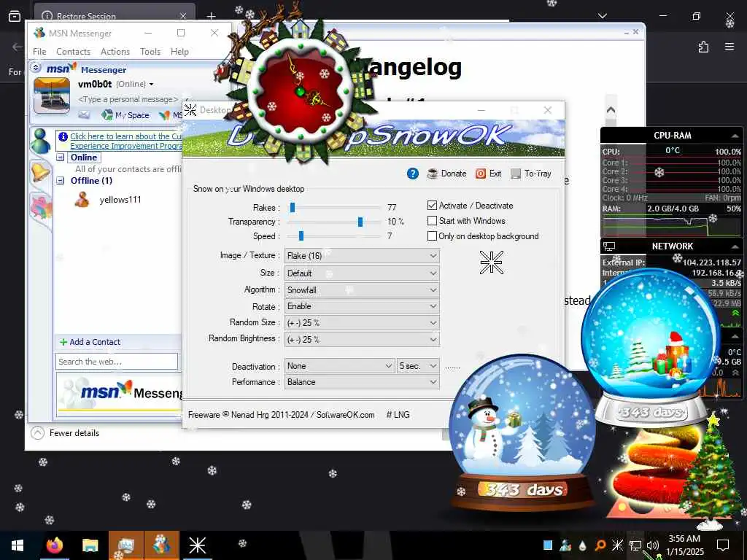Click the large snowflake preview image
This screenshot has width=747, height=560.
tap(491, 262)
